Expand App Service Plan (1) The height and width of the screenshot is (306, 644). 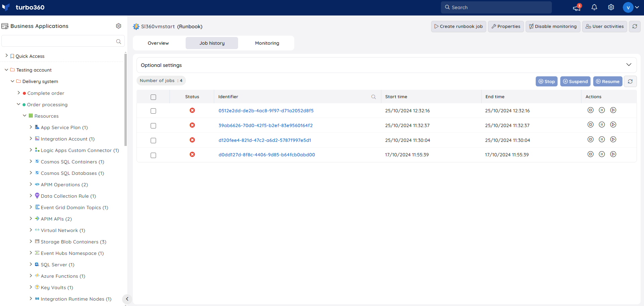pos(31,127)
